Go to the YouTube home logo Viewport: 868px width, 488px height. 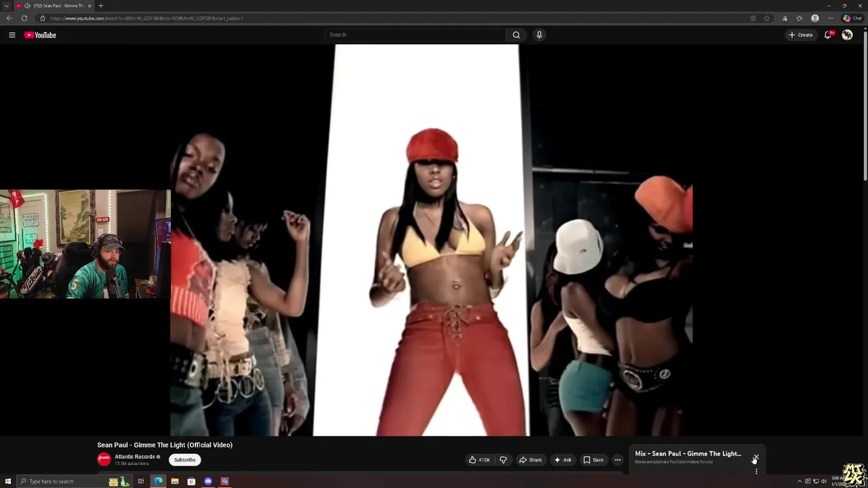coord(40,35)
